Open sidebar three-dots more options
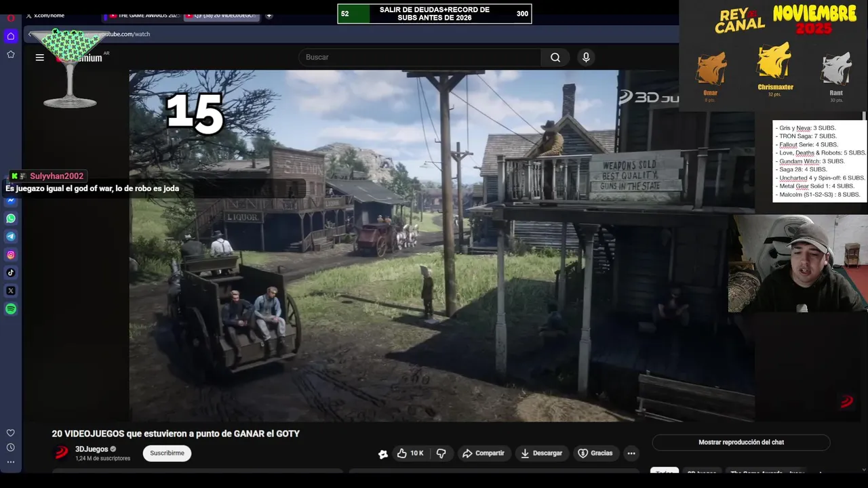Image resolution: width=868 pixels, height=488 pixels. click(11, 462)
